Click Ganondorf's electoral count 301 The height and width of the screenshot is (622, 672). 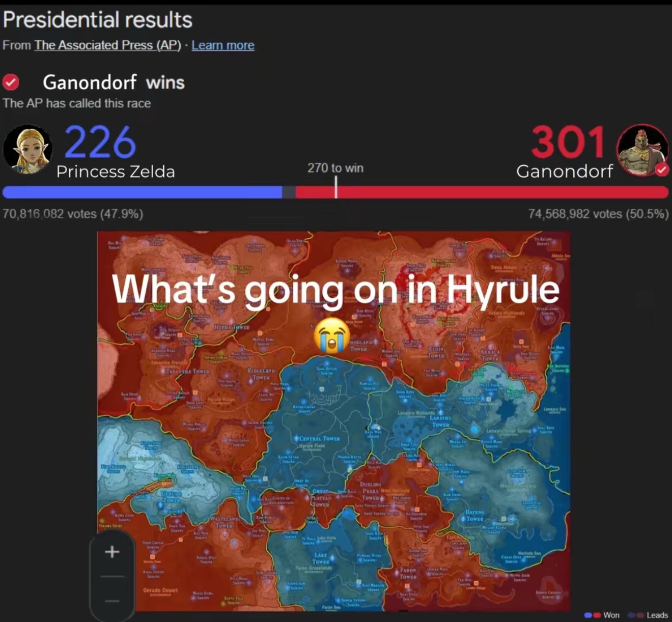click(569, 142)
